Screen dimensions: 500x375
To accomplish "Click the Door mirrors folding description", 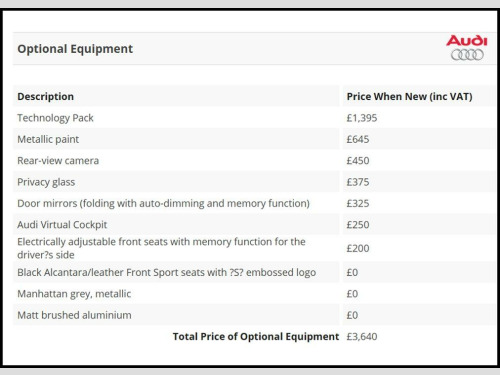I will point(163,203).
